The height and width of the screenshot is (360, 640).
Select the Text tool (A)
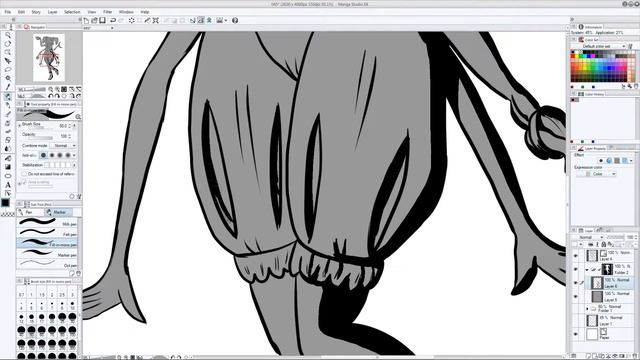tap(8, 185)
